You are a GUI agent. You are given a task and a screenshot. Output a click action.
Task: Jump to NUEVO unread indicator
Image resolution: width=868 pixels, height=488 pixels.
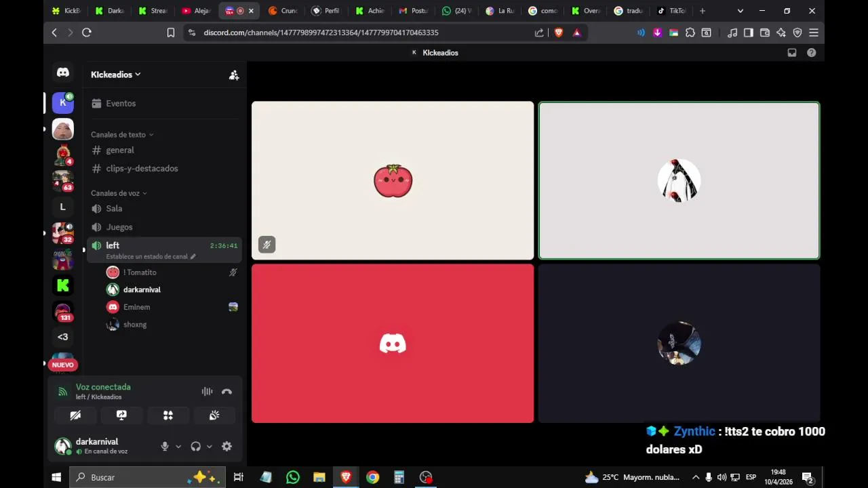62,365
